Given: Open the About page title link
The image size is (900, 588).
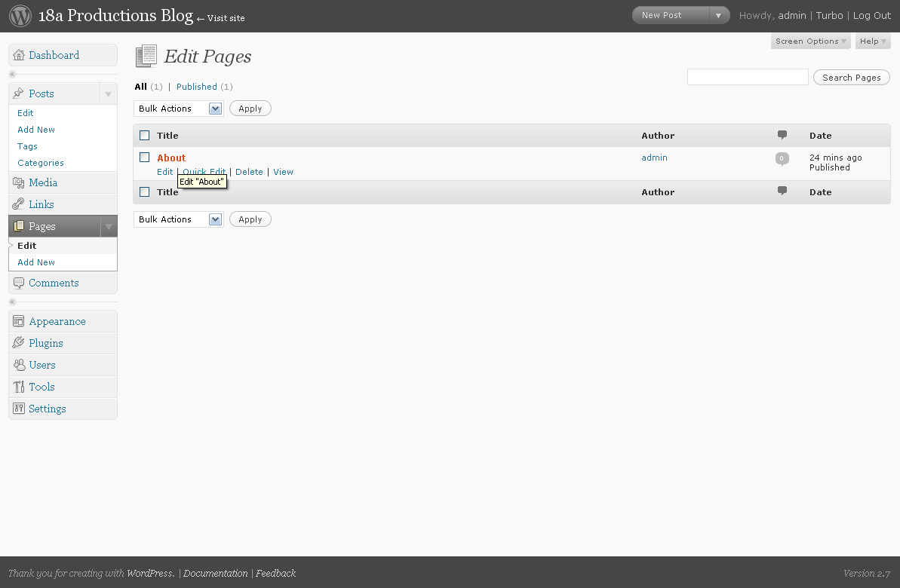Looking at the screenshot, I should pyautogui.click(x=171, y=158).
